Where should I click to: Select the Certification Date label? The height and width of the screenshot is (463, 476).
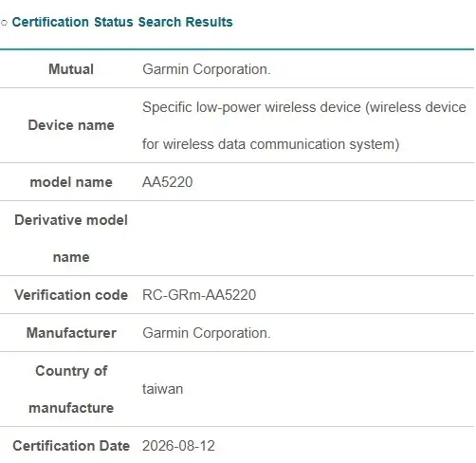(x=71, y=446)
